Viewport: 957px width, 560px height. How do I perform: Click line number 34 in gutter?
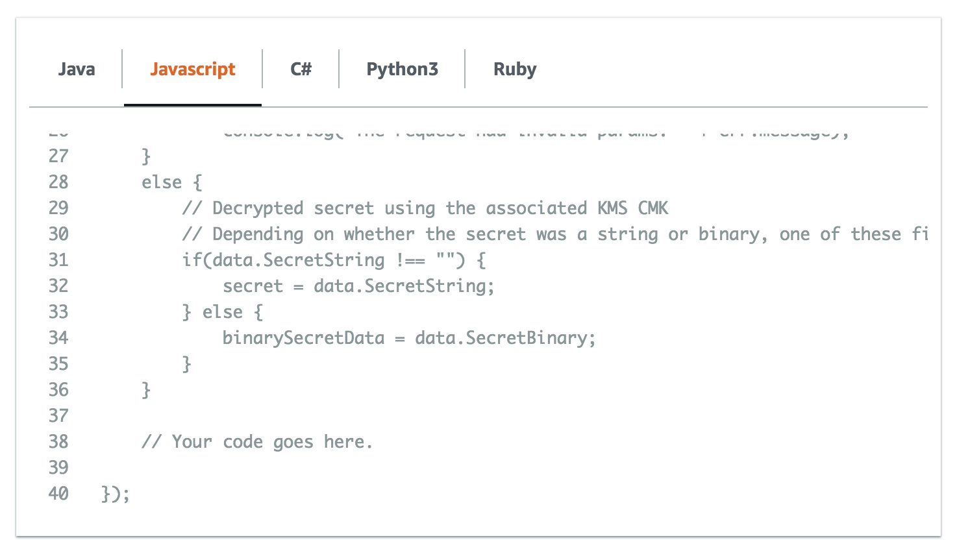pyautogui.click(x=58, y=337)
